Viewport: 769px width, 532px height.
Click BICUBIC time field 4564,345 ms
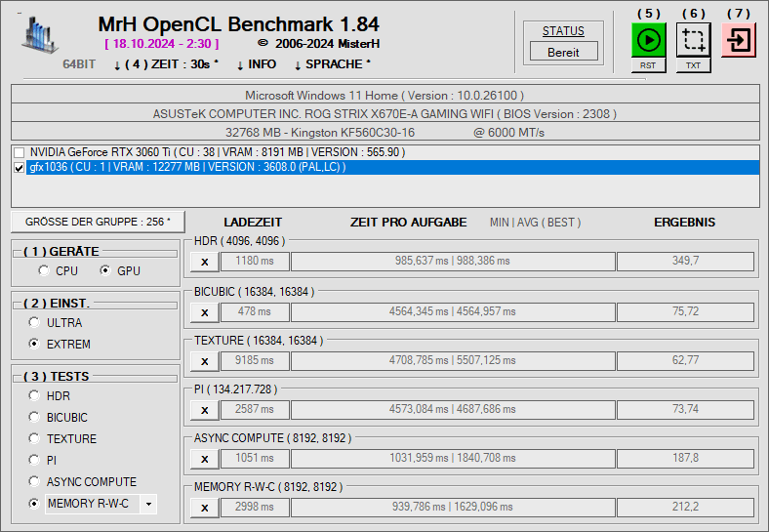tap(453, 311)
